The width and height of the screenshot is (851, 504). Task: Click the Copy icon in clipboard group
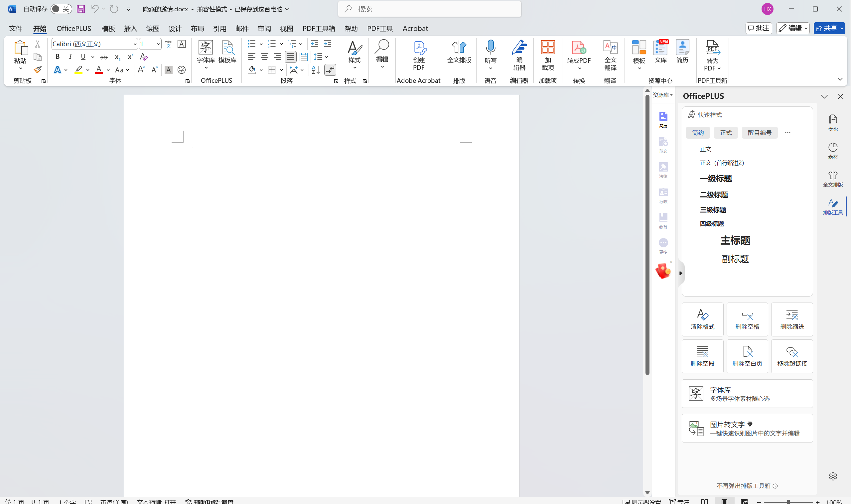[37, 57]
